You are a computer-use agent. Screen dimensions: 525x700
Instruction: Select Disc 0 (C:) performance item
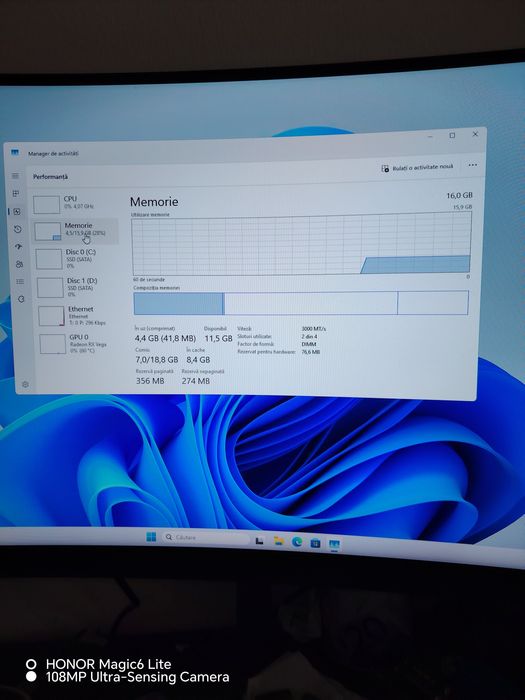point(76,258)
